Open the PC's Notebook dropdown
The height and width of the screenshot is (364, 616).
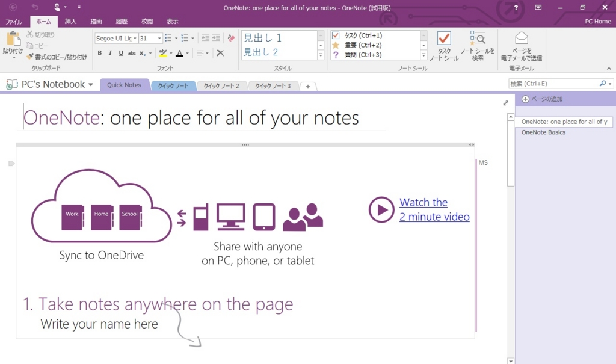(x=91, y=84)
